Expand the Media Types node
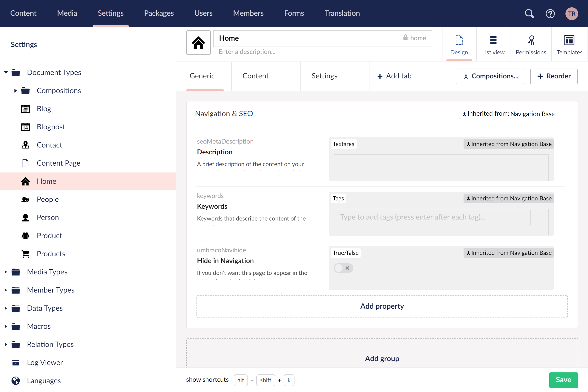This screenshot has height=392, width=588. pos(6,272)
